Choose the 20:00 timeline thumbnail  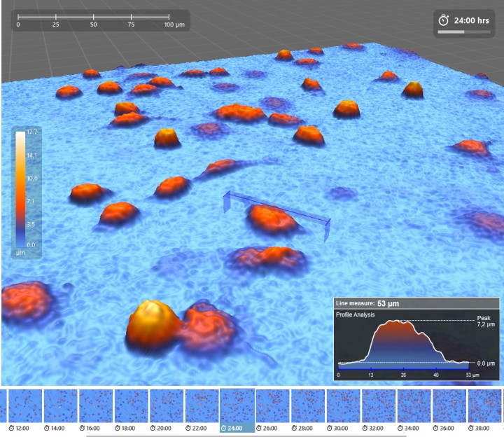(167, 406)
